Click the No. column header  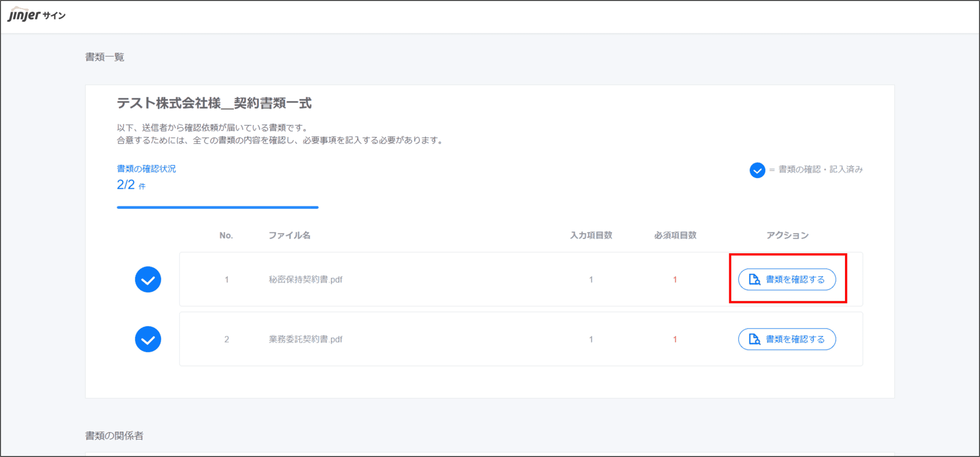point(226,235)
